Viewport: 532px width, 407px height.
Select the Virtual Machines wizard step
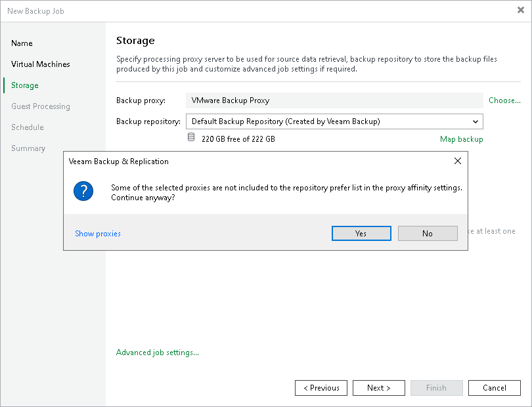(x=40, y=64)
